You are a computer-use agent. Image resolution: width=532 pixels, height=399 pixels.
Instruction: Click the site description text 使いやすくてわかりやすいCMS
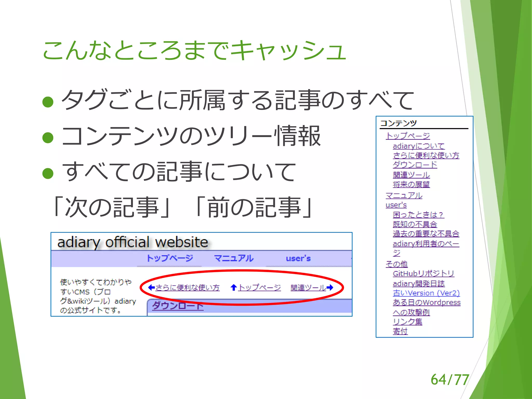[98, 296]
